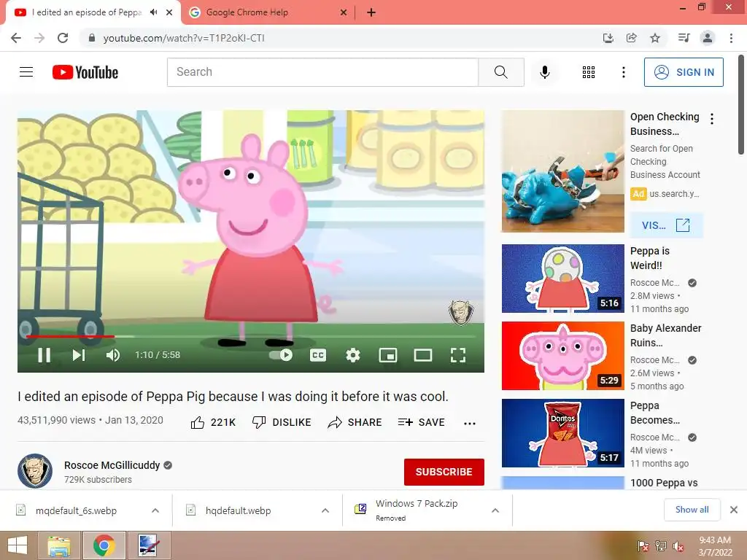Screen dimensions: 747x560
Task: Subscribe to Roscoe McGillicuddy
Action: pyautogui.click(x=444, y=472)
